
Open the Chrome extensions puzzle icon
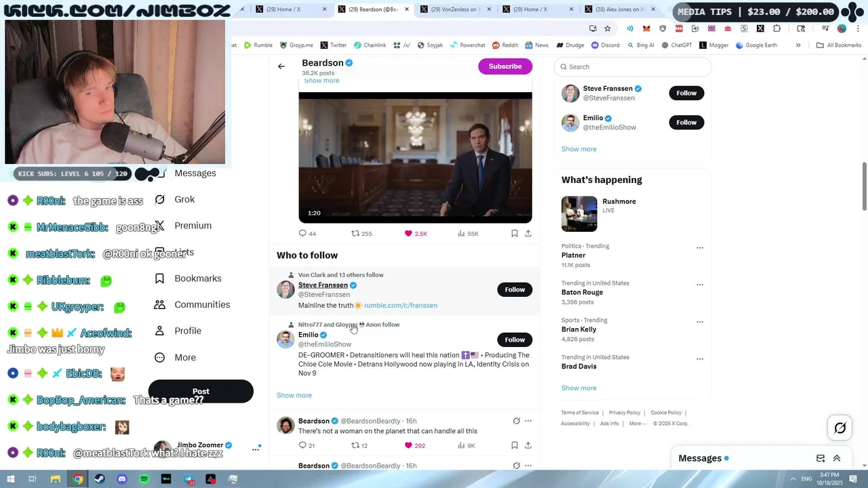point(776,28)
